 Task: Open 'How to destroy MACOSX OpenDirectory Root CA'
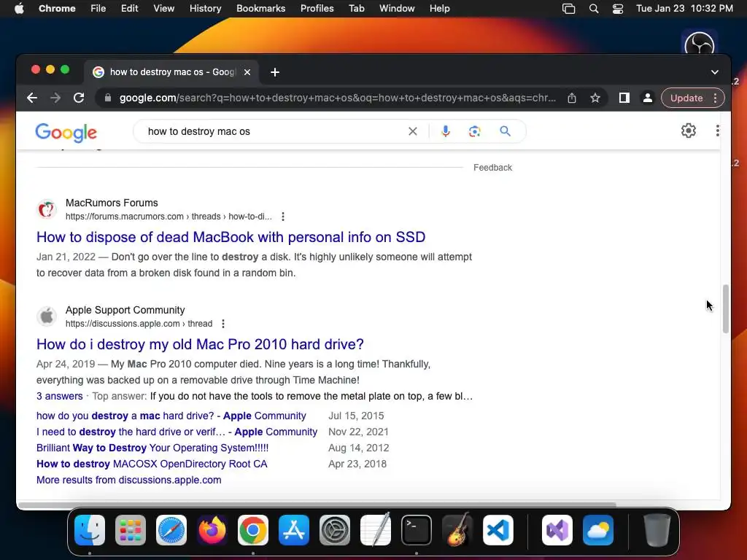tap(152, 464)
